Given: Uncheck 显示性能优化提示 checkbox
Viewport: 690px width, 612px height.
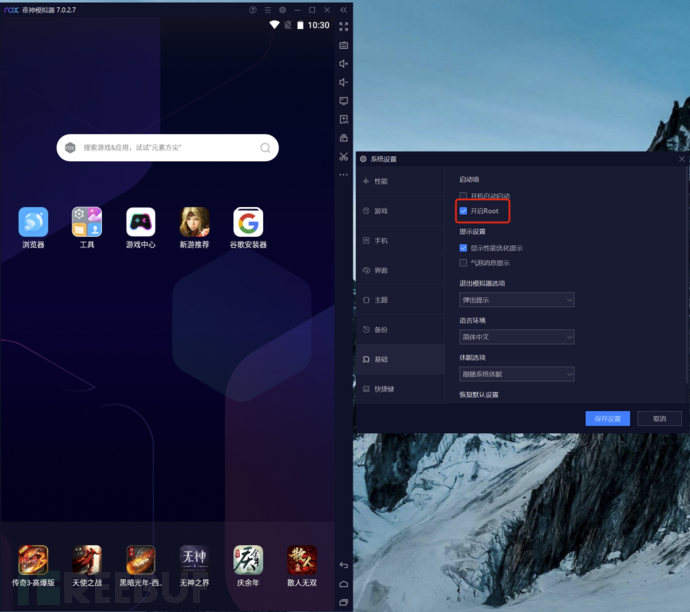Looking at the screenshot, I should (x=463, y=248).
